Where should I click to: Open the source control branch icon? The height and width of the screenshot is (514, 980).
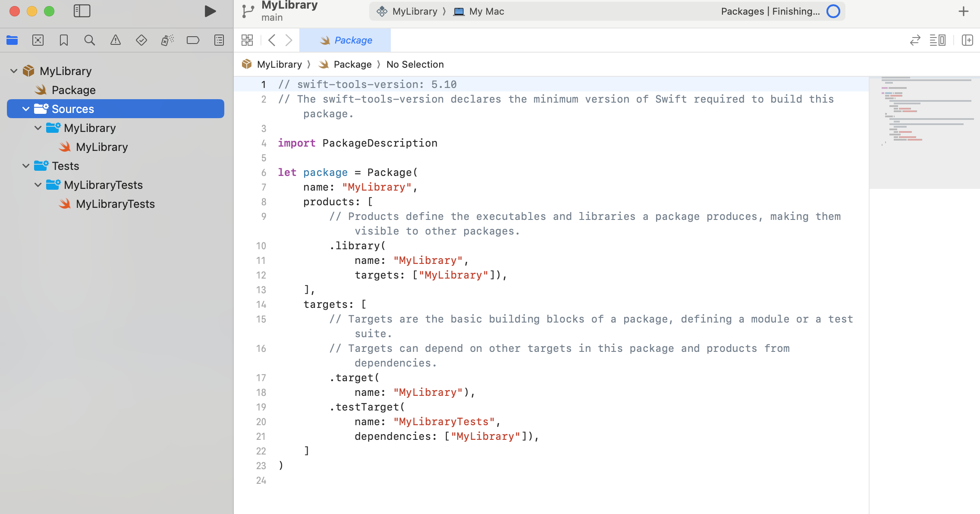pos(248,11)
